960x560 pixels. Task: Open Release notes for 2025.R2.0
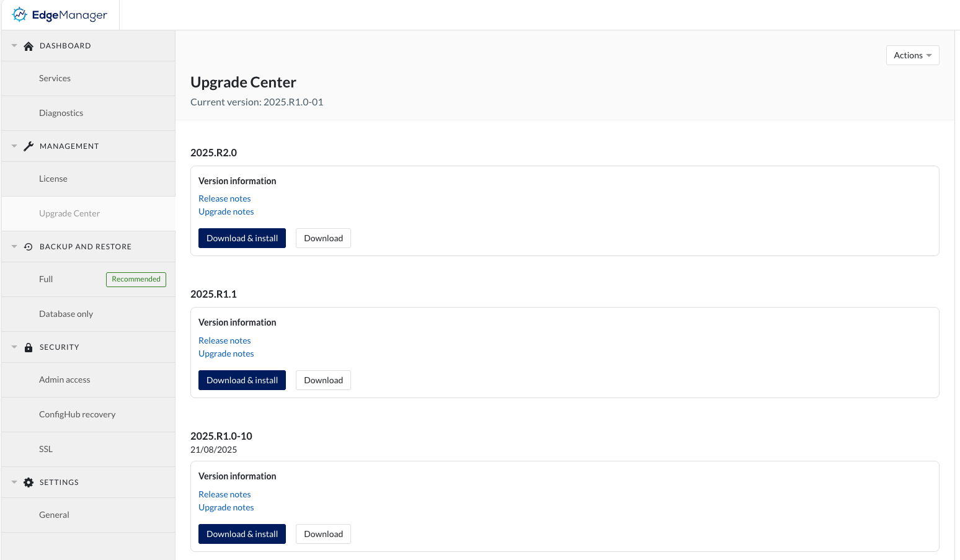(224, 198)
